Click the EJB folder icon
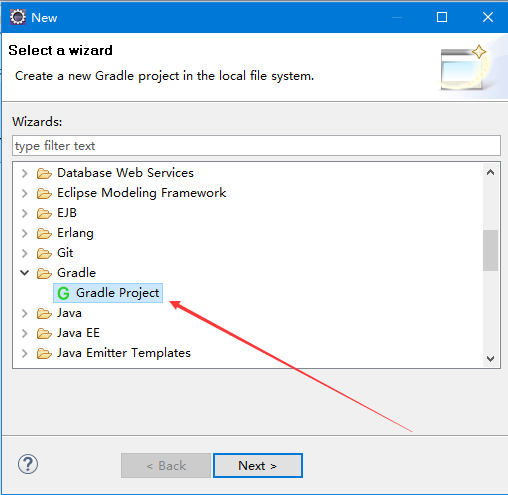The width and height of the screenshot is (508, 495). click(44, 213)
